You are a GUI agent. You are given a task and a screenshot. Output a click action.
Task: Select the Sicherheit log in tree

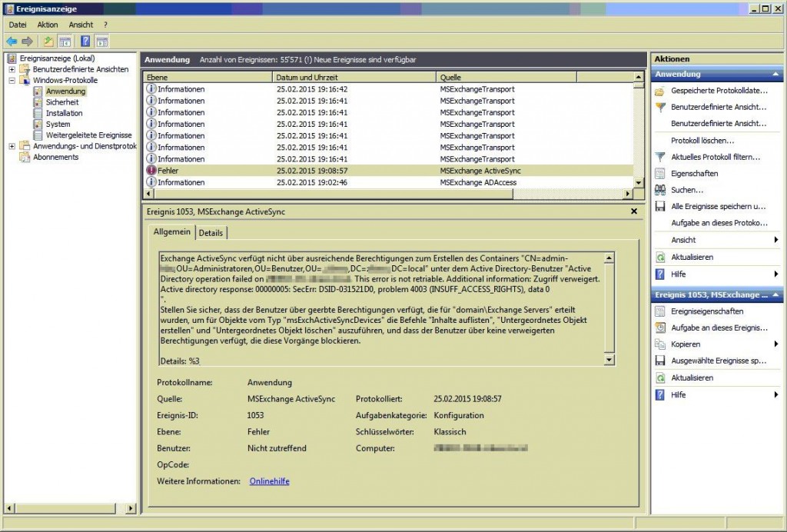(61, 102)
